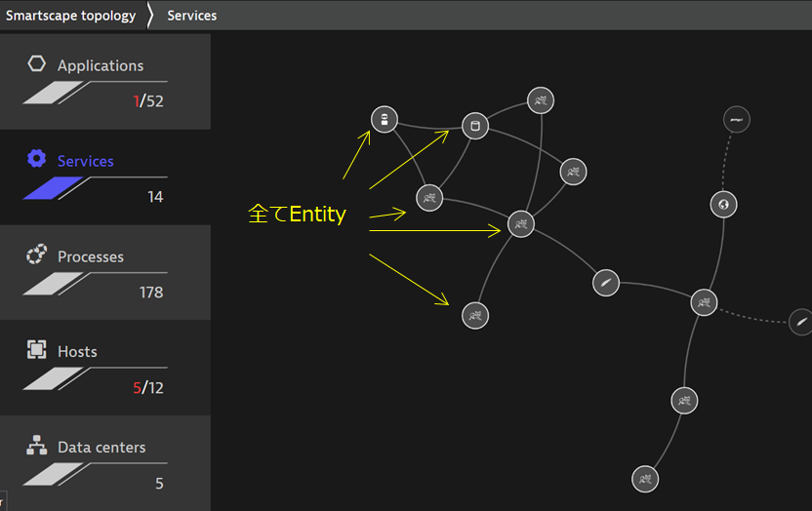Select the bottom-most Tomcat service node
This screenshot has height=511, width=812.
[645, 479]
